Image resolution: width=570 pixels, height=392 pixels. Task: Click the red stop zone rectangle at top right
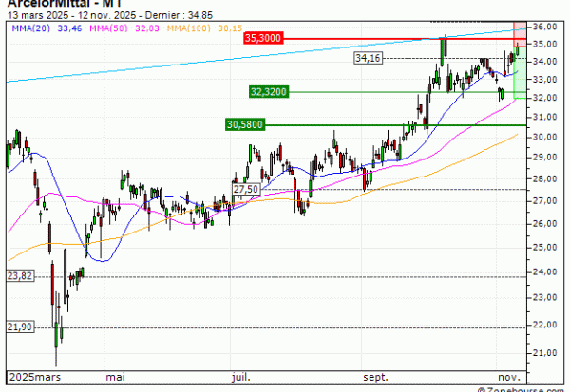520,34
